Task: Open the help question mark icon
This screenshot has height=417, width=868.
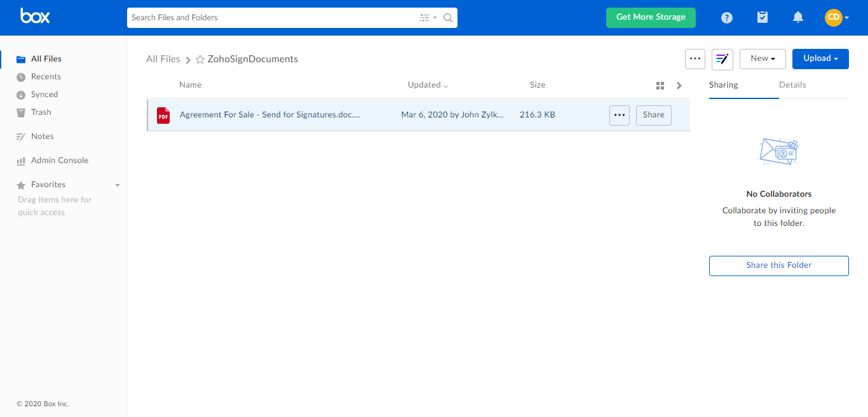Action: (727, 18)
